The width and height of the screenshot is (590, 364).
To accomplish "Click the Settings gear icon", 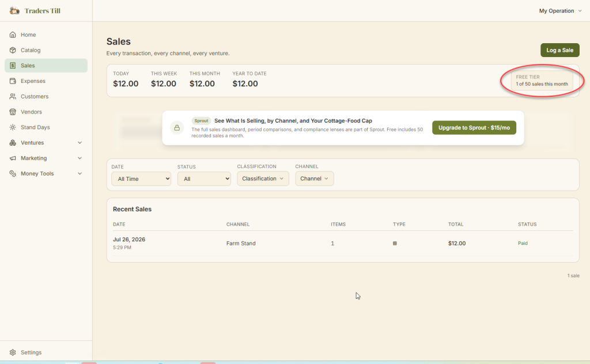I will (x=13, y=352).
